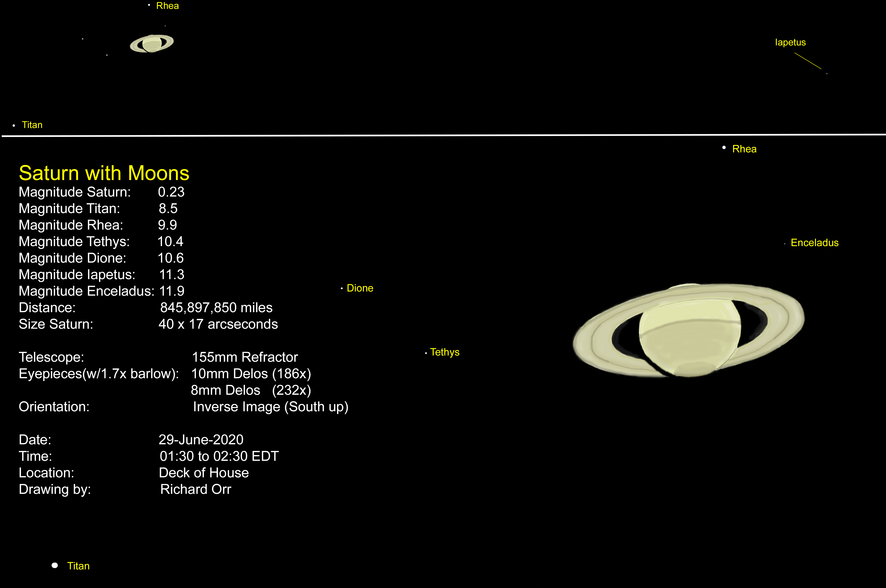Click Saturn's magnitude value 0.23
This screenshot has width=886, height=588.
[x=171, y=192]
